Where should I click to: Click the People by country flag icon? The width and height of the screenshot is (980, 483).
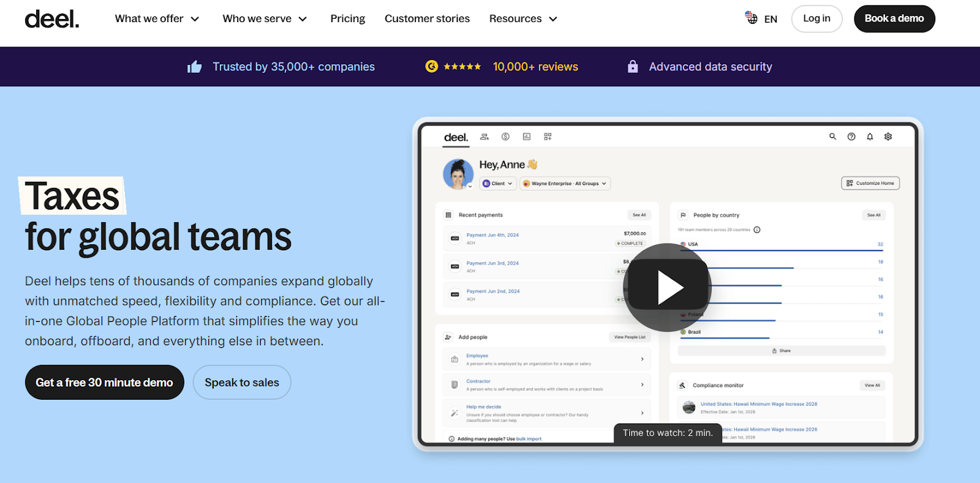tap(683, 215)
